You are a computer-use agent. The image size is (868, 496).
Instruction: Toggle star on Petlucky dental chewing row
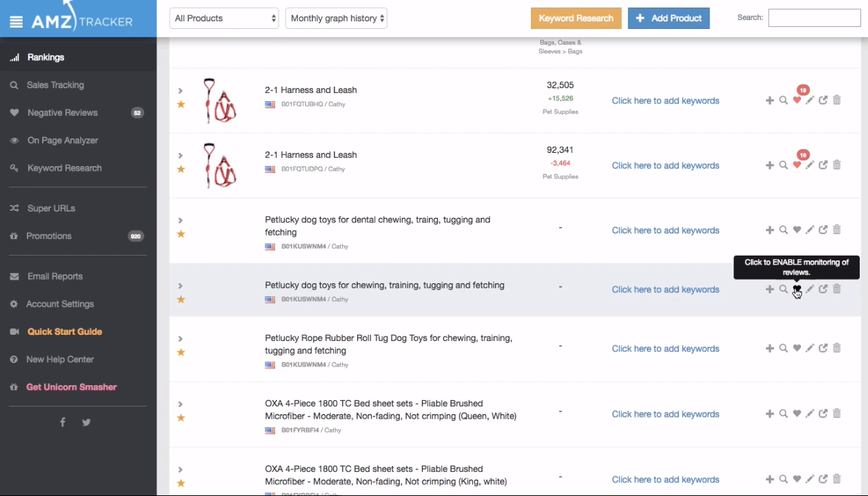(181, 234)
